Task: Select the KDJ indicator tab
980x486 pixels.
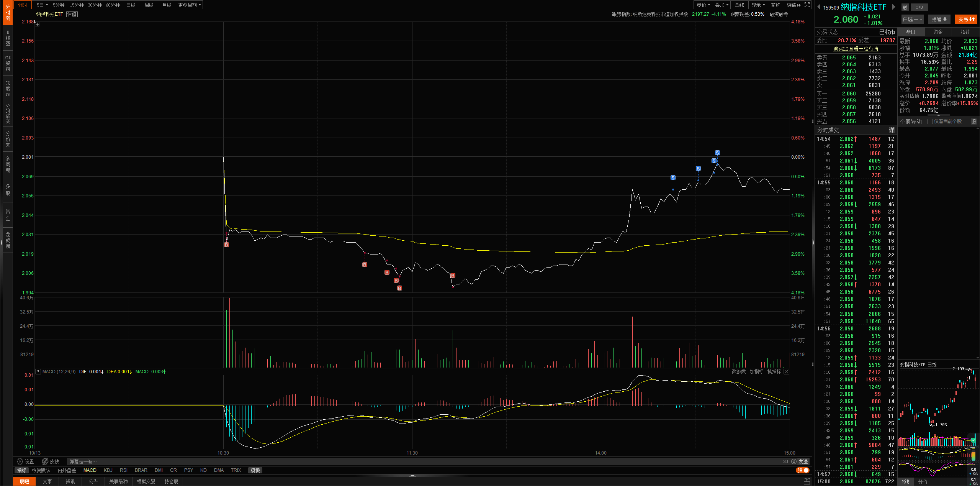Action: click(x=108, y=470)
